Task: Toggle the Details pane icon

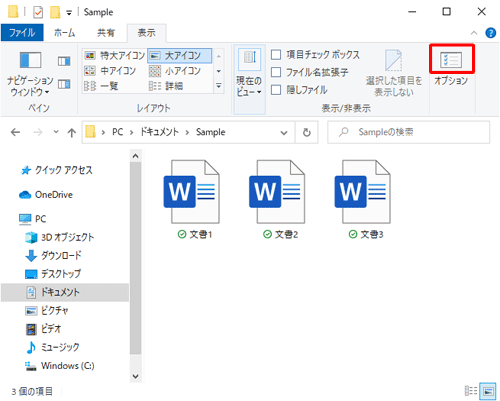Action: click(64, 84)
